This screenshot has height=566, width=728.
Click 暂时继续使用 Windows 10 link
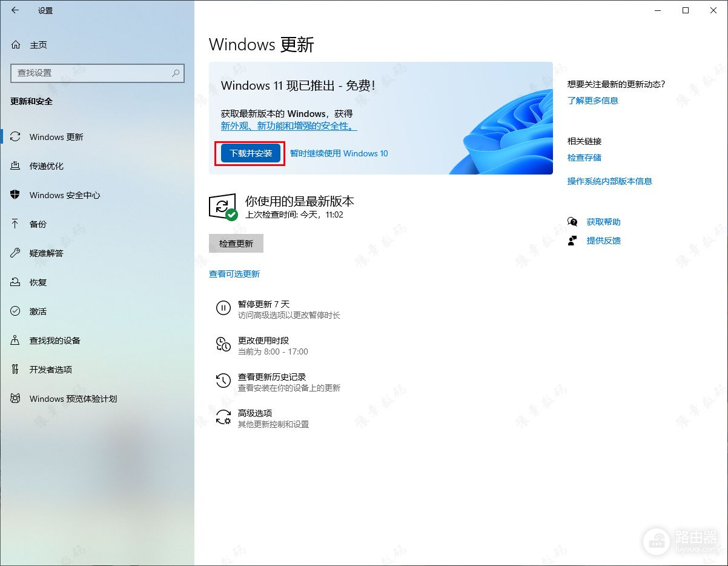click(339, 153)
